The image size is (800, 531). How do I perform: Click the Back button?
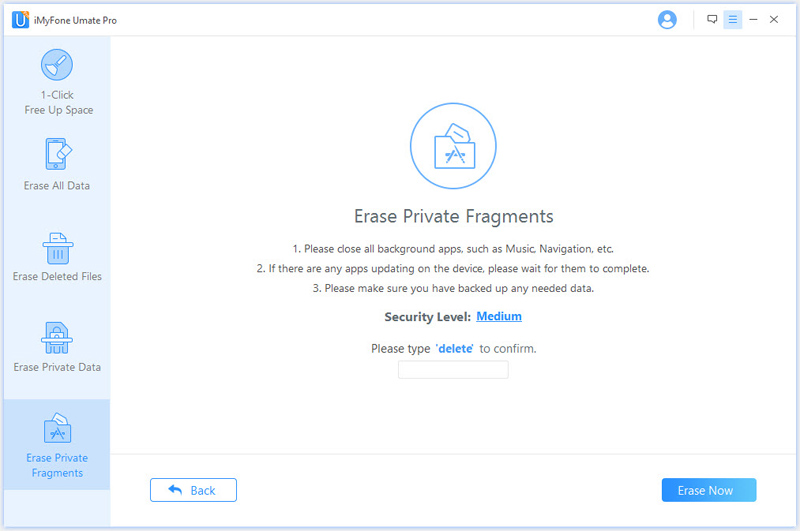[x=193, y=490]
